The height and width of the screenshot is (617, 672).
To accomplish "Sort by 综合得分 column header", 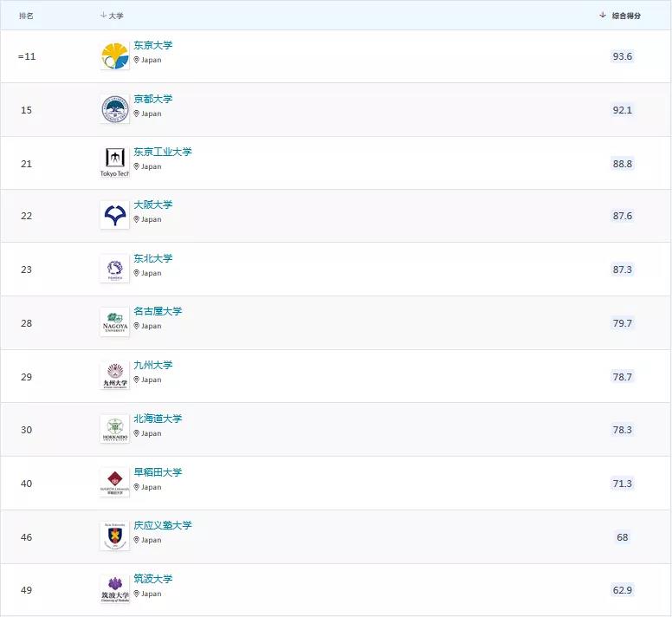I will (620, 16).
